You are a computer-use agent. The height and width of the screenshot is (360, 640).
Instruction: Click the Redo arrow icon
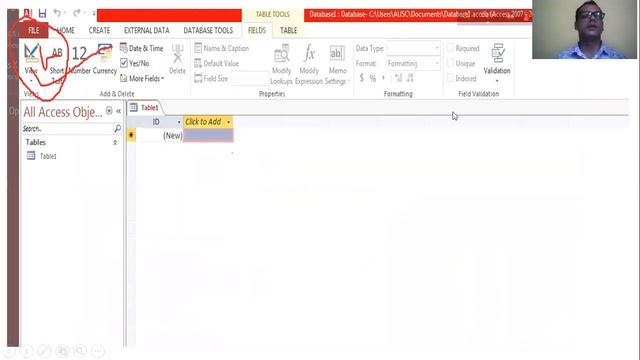point(76,13)
